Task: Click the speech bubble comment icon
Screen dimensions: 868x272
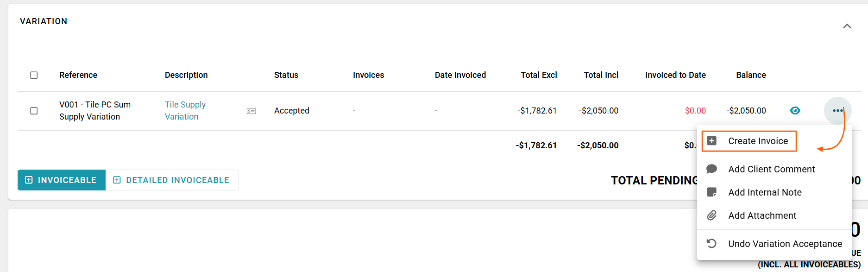Action: pyautogui.click(x=712, y=169)
